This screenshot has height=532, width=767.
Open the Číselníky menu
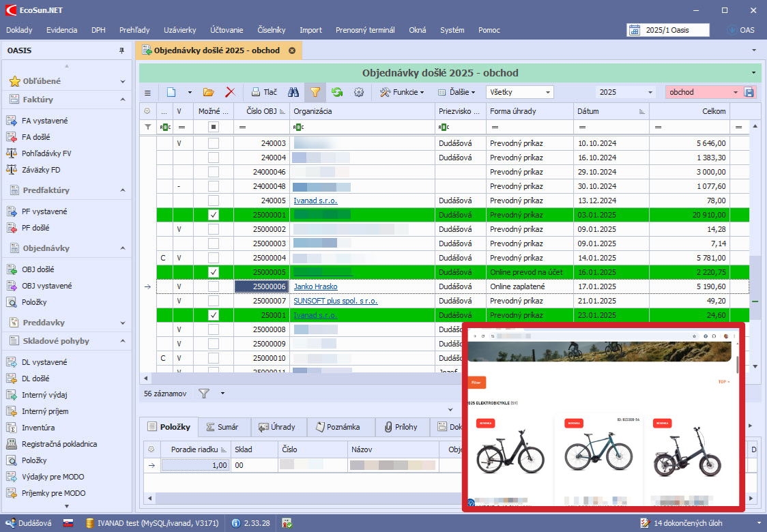[x=271, y=30]
